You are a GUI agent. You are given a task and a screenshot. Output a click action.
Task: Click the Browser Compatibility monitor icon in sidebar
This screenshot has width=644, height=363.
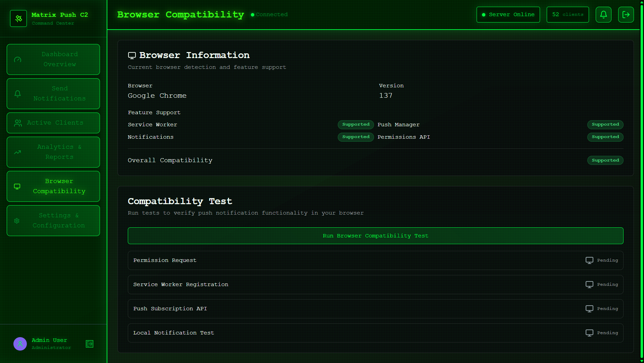click(17, 186)
